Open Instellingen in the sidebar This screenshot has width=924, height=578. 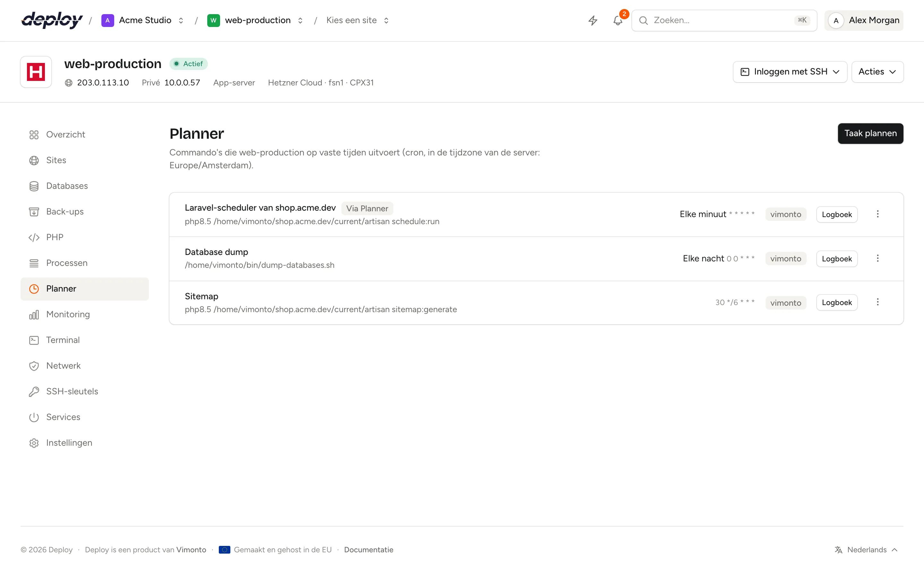(x=84, y=443)
